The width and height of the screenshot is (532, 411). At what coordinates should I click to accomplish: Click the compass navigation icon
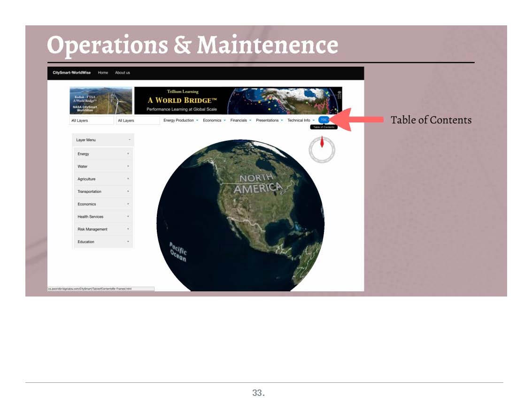click(x=322, y=150)
